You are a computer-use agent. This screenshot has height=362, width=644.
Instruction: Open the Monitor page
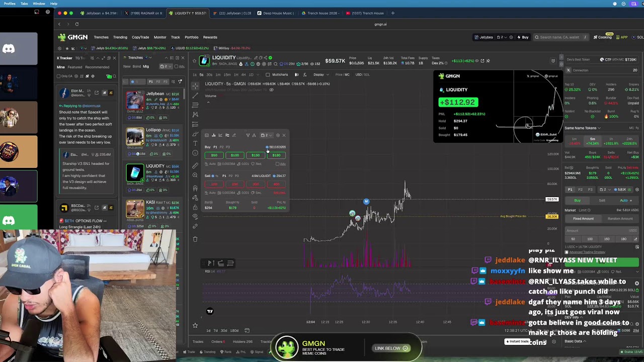pos(160,37)
